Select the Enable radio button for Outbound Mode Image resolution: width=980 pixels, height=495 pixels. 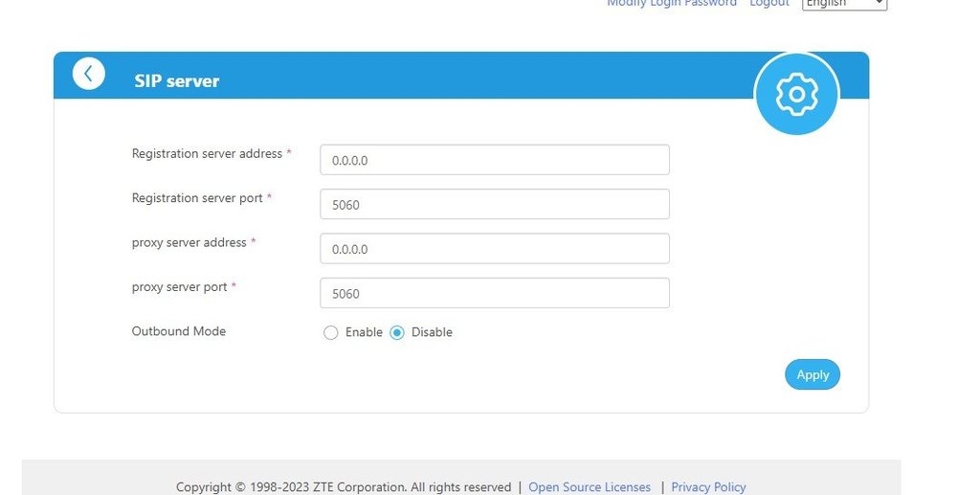coord(331,333)
